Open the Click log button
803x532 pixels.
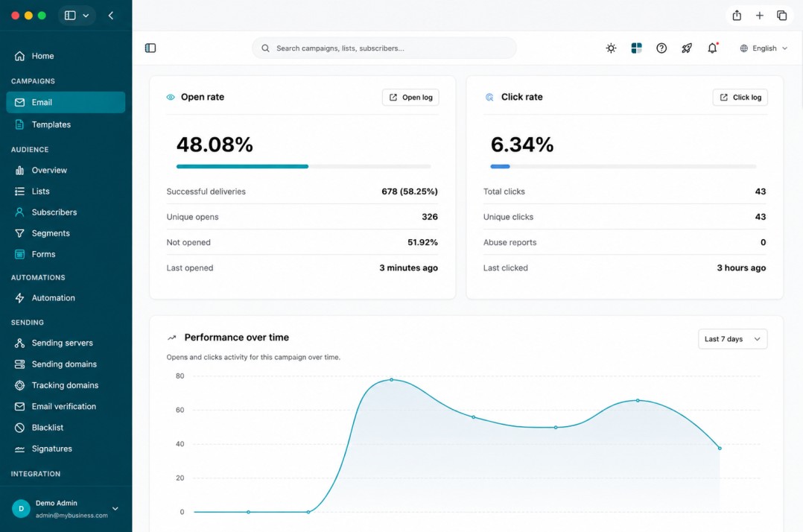pyautogui.click(x=740, y=98)
